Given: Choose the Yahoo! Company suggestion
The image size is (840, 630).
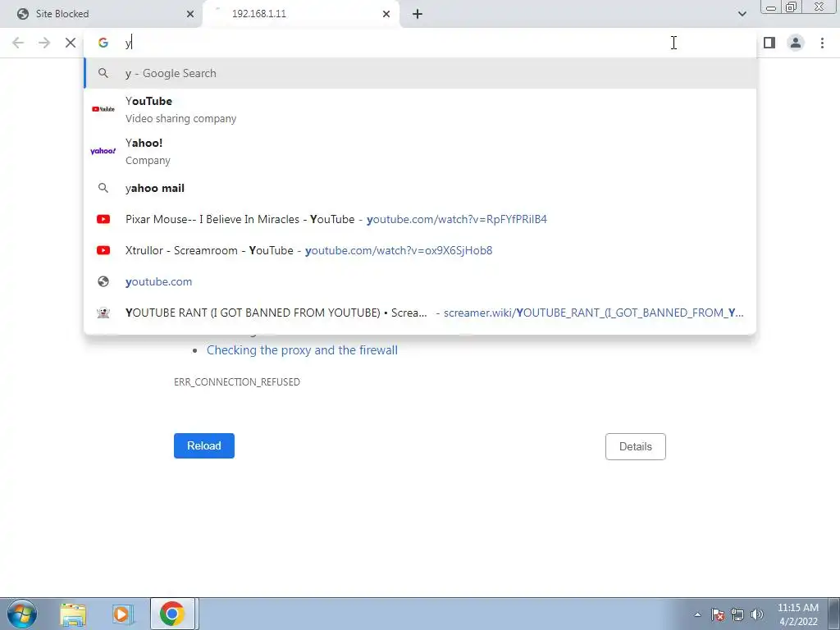Looking at the screenshot, I should click(420, 151).
